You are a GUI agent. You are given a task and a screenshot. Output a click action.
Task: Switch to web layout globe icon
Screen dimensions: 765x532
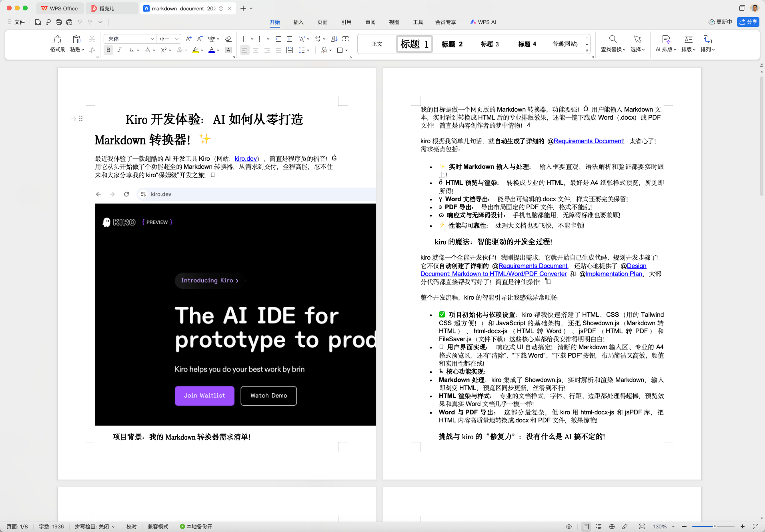click(x=612, y=526)
